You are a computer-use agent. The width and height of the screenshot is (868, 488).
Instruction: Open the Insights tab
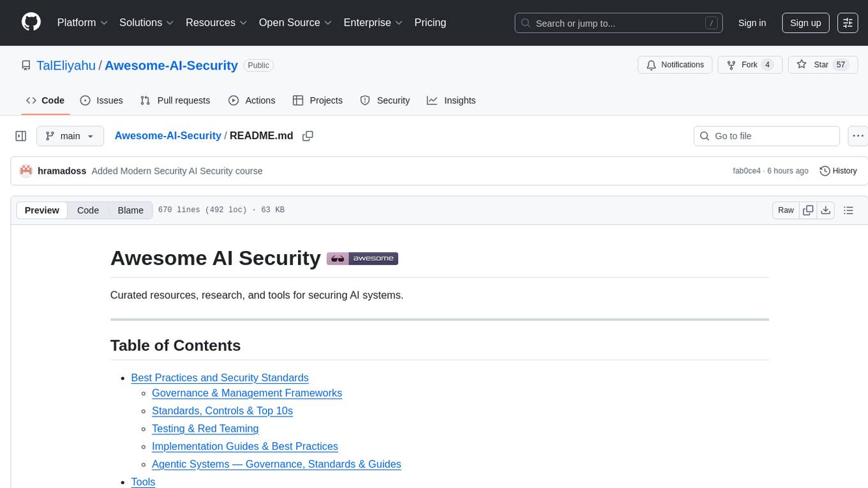coord(451,100)
